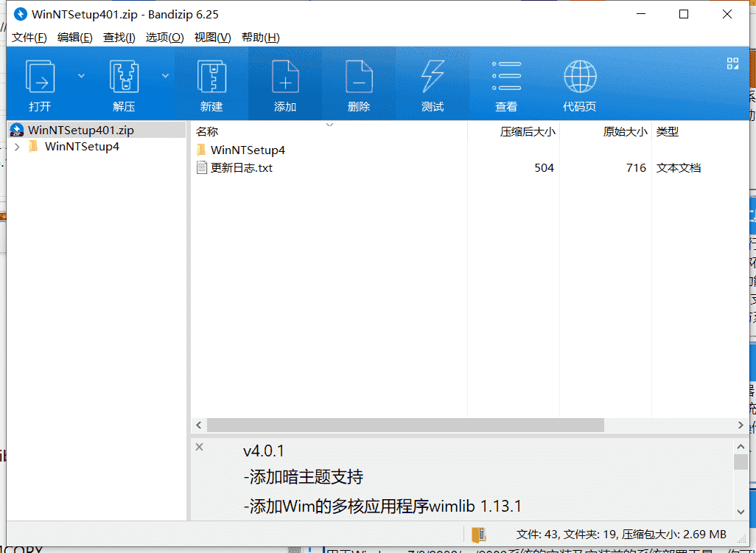Viewport: 756px width, 553px height.
Task: Open the 选项(O) menu
Action: click(164, 38)
